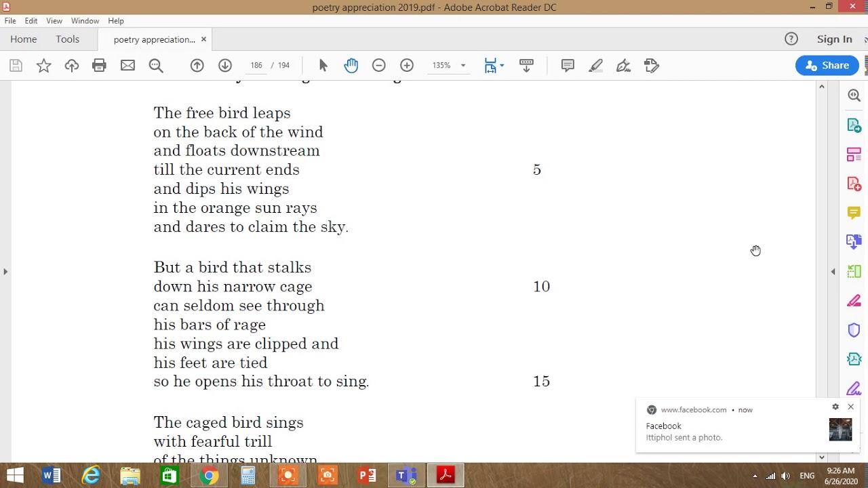Open Edit PDF tool in right pane
The image size is (868, 488).
[854, 271]
